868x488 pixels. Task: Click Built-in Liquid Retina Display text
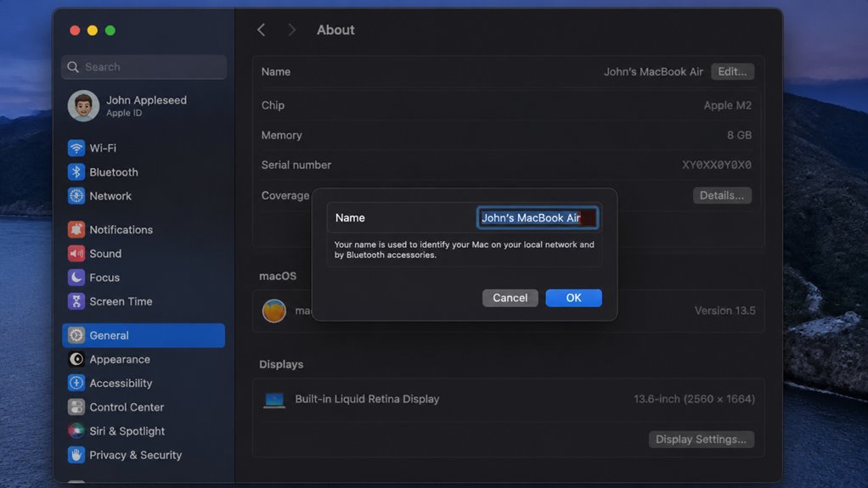coord(367,399)
